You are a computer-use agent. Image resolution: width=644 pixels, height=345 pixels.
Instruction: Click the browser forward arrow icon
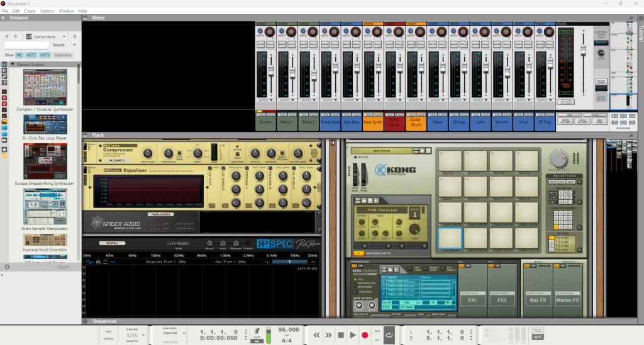tap(16, 36)
